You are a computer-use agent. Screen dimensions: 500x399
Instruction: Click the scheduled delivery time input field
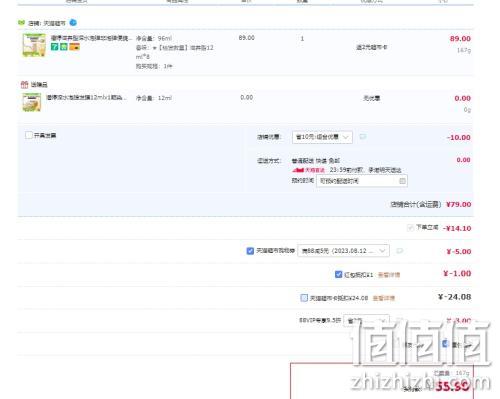(x=362, y=181)
